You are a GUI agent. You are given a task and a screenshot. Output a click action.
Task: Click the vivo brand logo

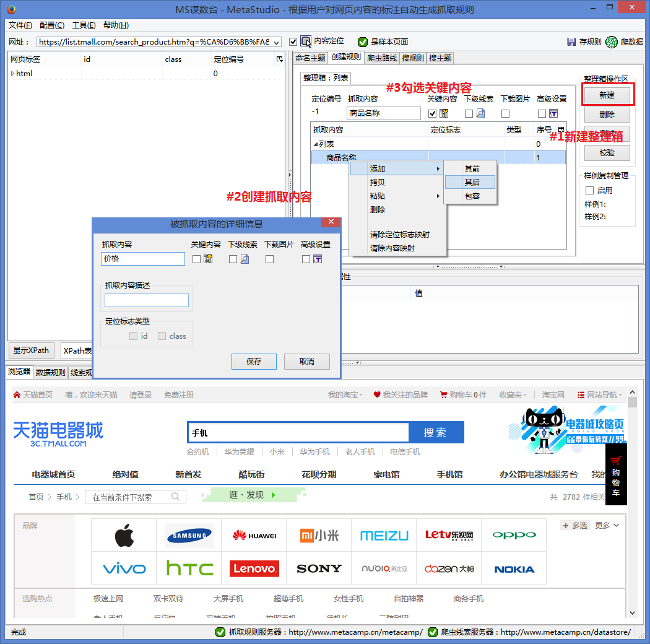point(124,568)
